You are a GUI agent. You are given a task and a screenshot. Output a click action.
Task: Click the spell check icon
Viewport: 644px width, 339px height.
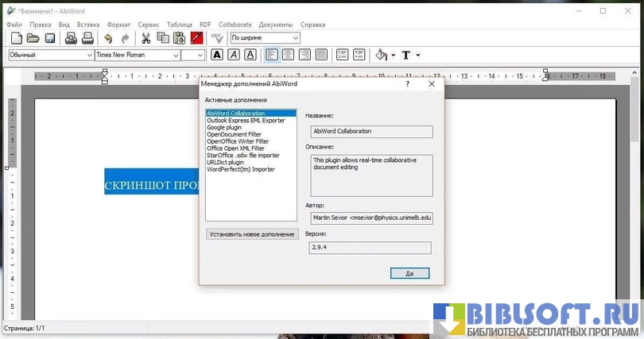[x=217, y=38]
